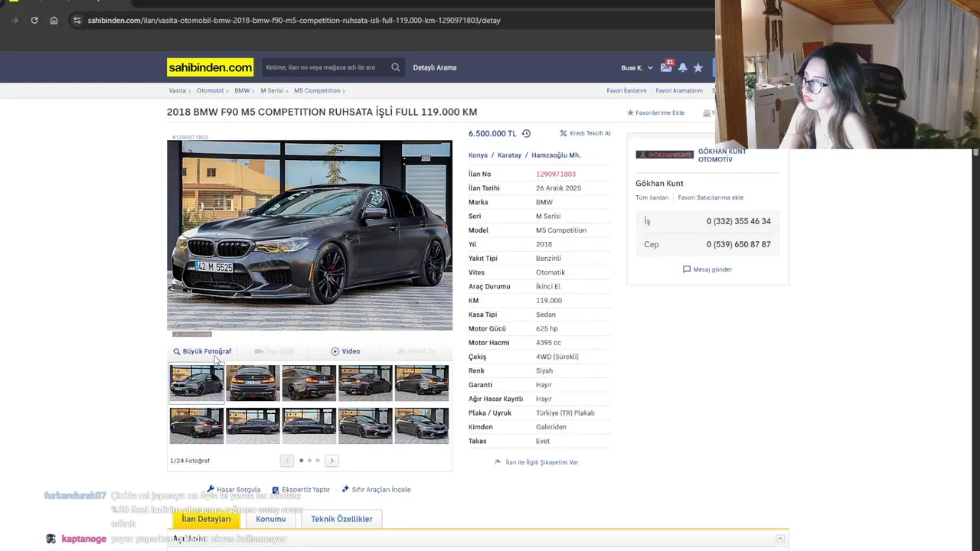The width and height of the screenshot is (980, 551).
Task: Open the M5 Competition breadcrumb
Action: point(317,90)
